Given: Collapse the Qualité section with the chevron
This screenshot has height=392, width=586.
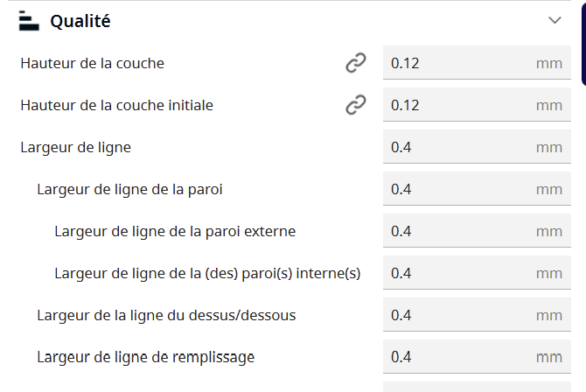Looking at the screenshot, I should pyautogui.click(x=555, y=21).
